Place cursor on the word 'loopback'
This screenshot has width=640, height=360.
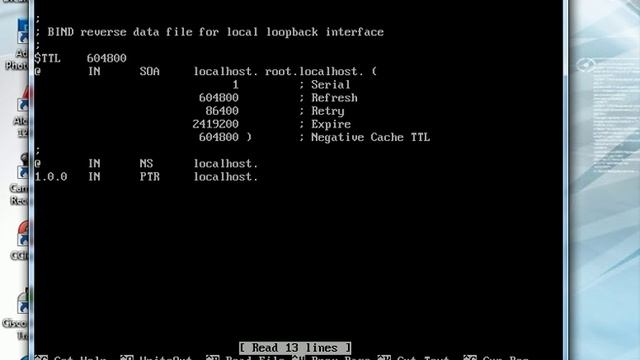click(x=292, y=32)
